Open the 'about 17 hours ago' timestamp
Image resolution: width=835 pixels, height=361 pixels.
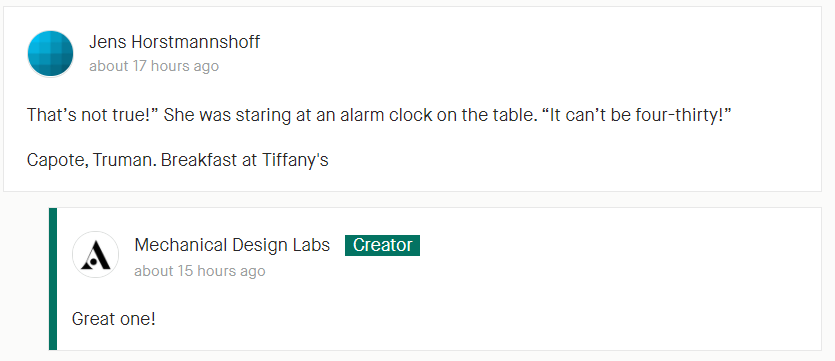coord(154,66)
